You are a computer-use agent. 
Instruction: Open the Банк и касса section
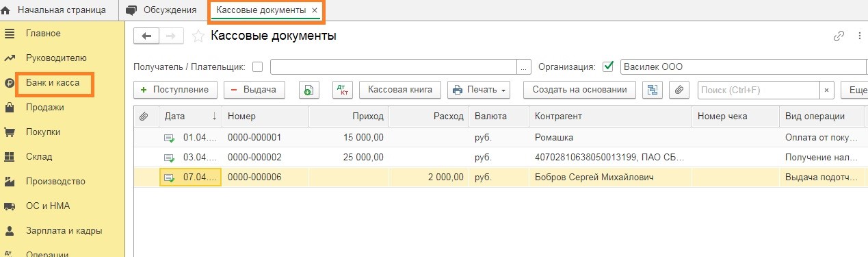[x=53, y=83]
